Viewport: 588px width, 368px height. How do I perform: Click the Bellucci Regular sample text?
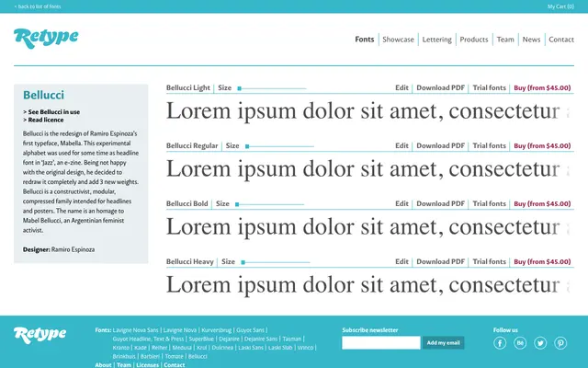pos(369,169)
